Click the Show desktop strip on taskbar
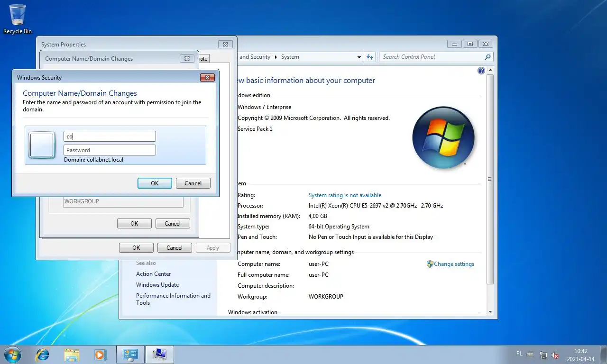 point(603,355)
